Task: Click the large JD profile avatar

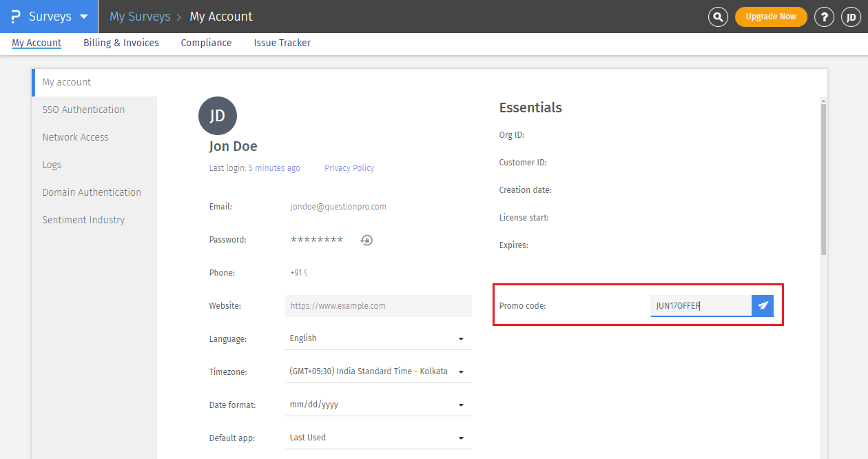Action: pyautogui.click(x=218, y=115)
